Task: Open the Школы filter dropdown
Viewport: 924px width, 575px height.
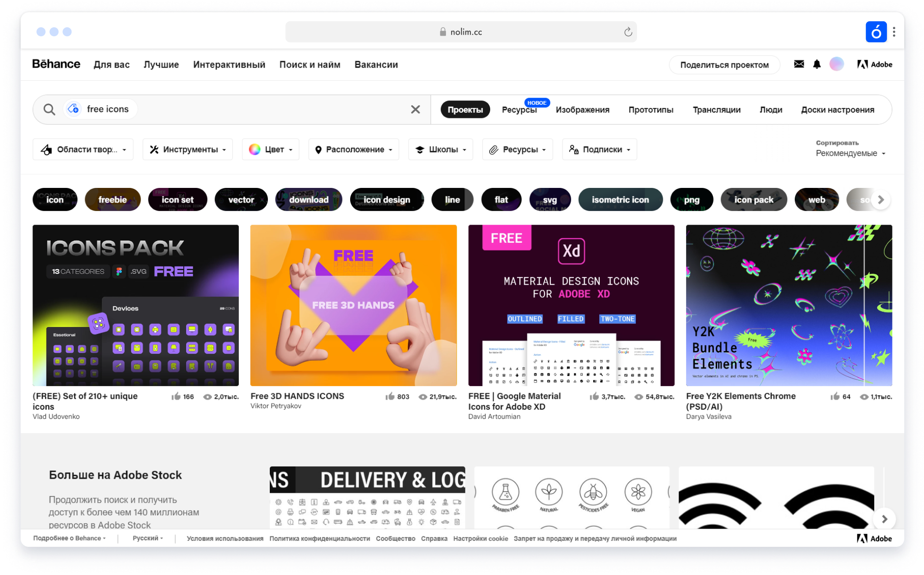Action: click(x=441, y=149)
